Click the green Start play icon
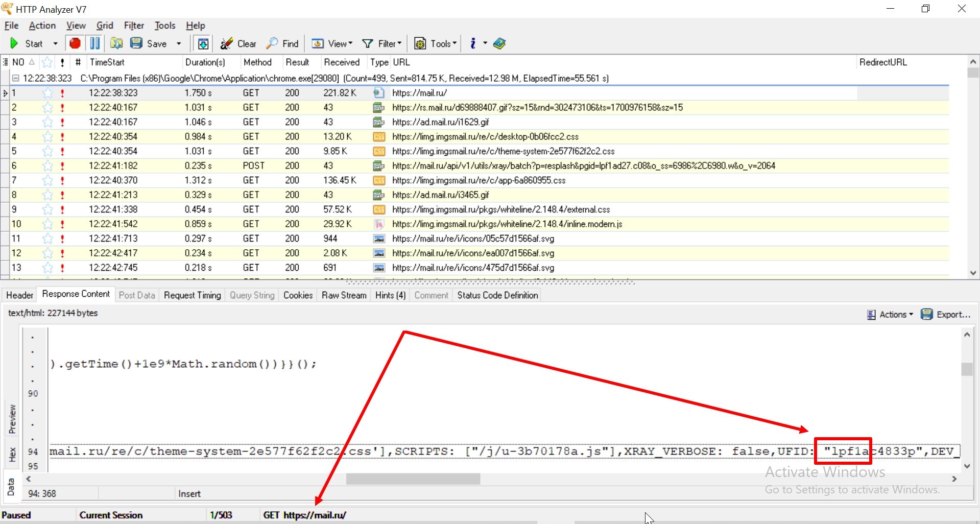Viewport: 980px width, 524px height. click(x=14, y=43)
